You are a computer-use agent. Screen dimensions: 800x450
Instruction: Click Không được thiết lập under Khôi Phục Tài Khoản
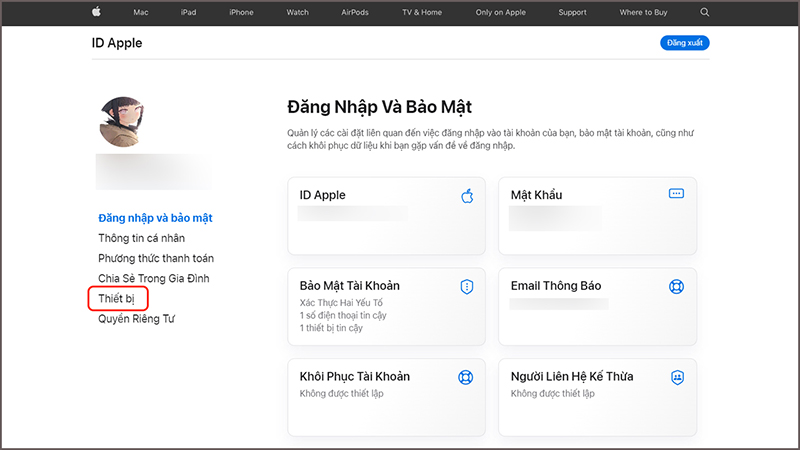pos(341,393)
